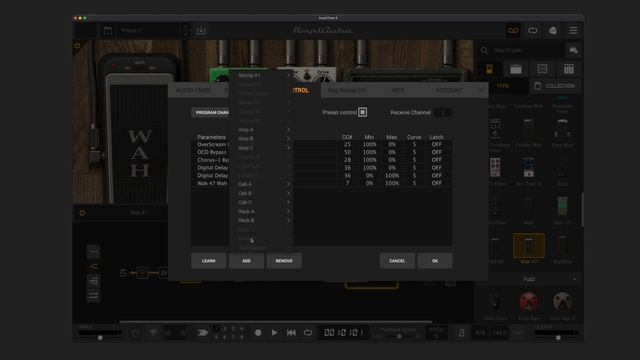This screenshot has width=640, height=360.
Task: Select the Fuzz Age 2 pedal thumbnail
Action: pyautogui.click(x=562, y=302)
